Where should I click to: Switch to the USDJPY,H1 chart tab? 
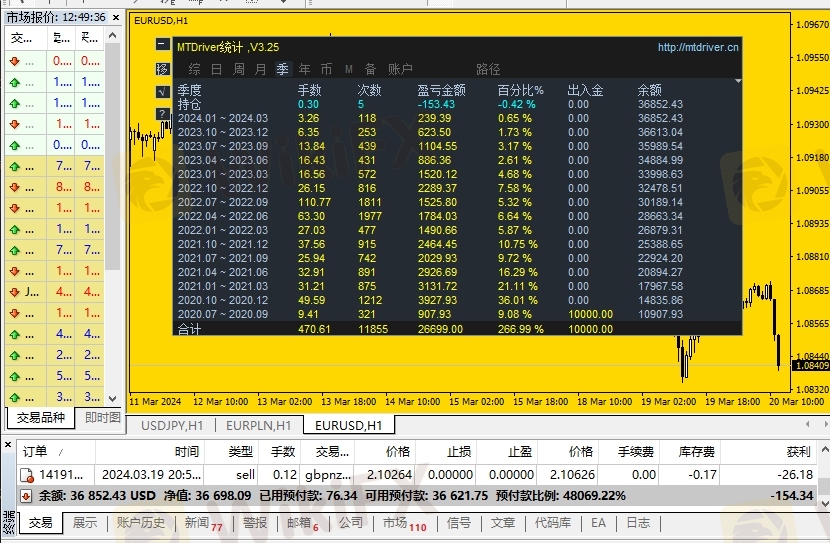click(x=172, y=426)
